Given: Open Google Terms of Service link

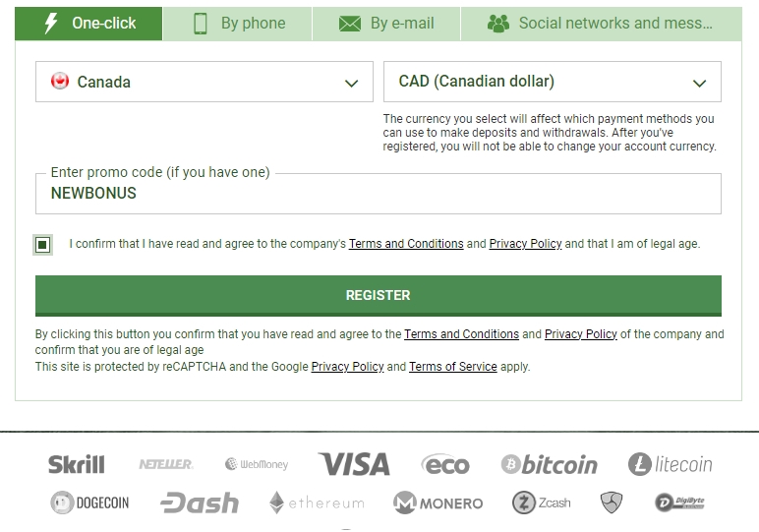Looking at the screenshot, I should pyautogui.click(x=453, y=367).
